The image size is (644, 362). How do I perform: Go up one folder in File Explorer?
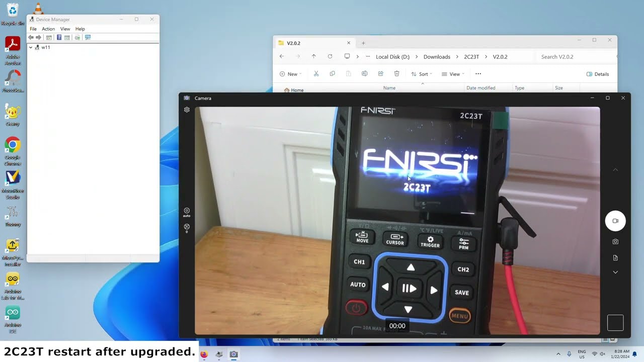314,57
